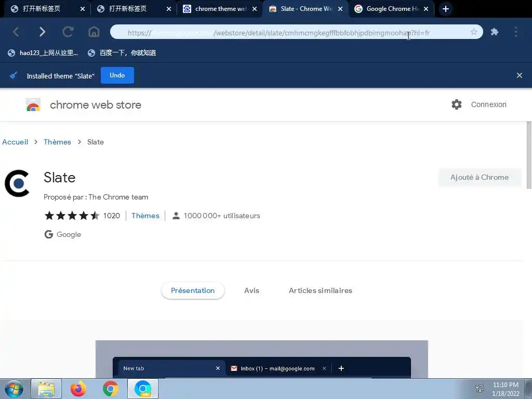Open the hao123 bookmark

pyautogui.click(x=43, y=52)
